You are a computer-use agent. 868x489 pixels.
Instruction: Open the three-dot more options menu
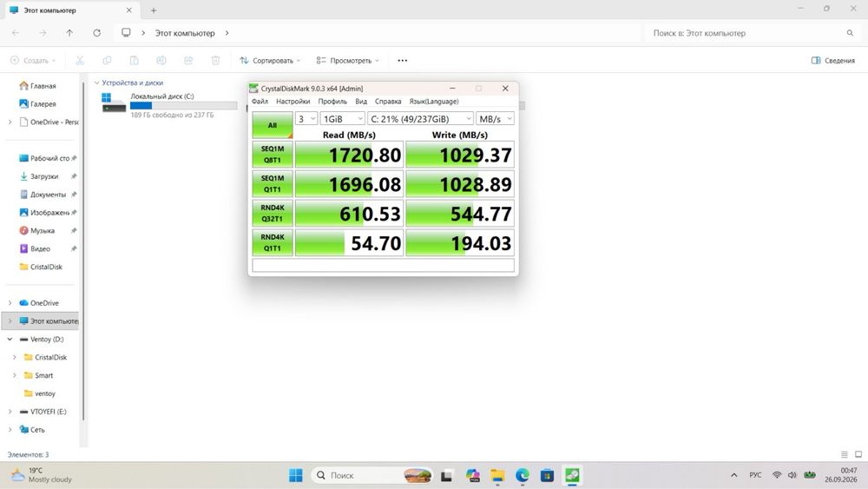tap(403, 60)
